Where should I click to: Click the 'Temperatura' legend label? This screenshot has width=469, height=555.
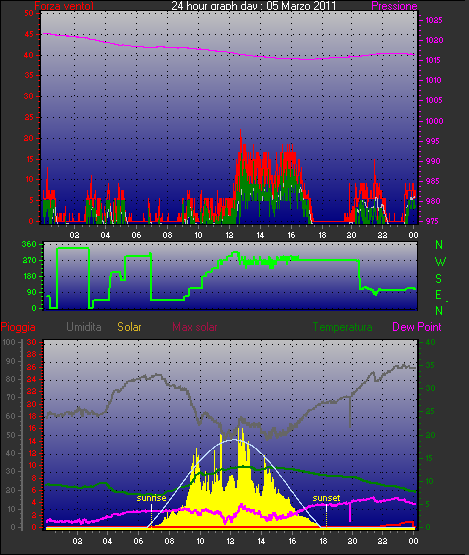click(342, 327)
